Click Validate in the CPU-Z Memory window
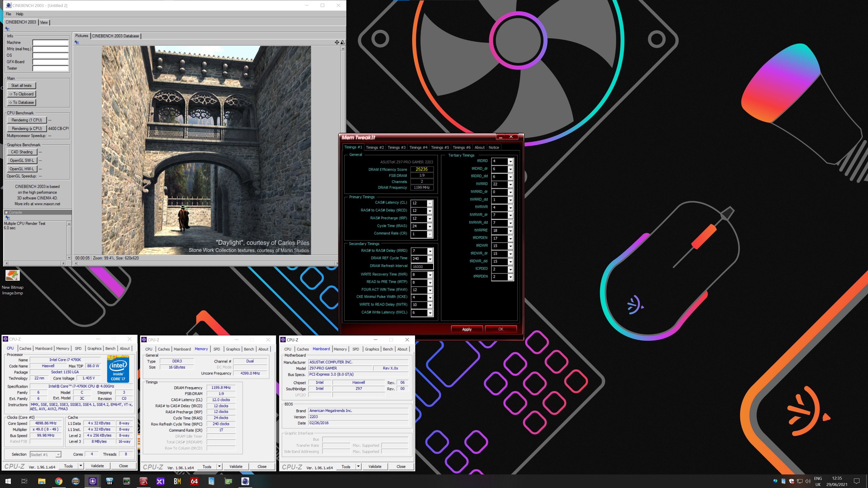This screenshot has height=488, width=868. coord(236,467)
